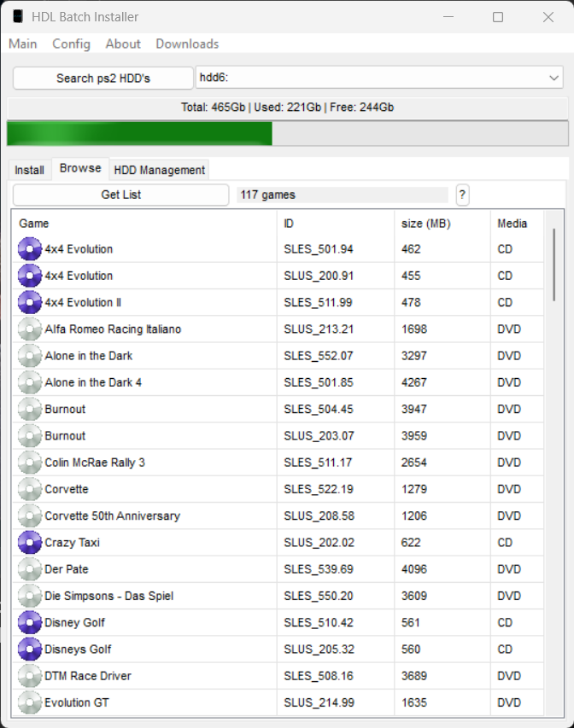Sort by the Media column header
The image size is (574, 728).
click(x=518, y=224)
